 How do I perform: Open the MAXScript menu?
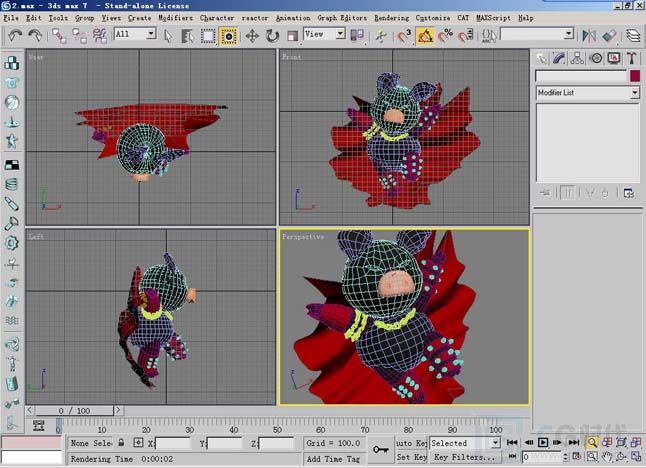point(493,18)
